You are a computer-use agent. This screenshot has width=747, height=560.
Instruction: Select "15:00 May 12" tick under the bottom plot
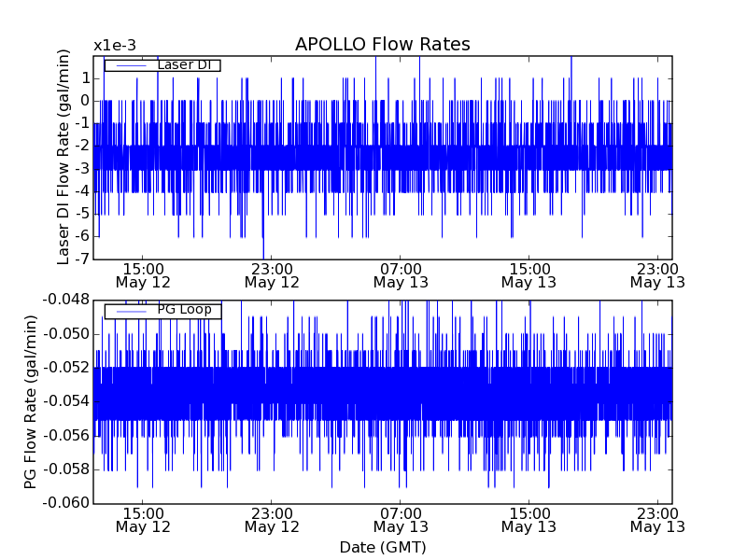click(x=143, y=520)
